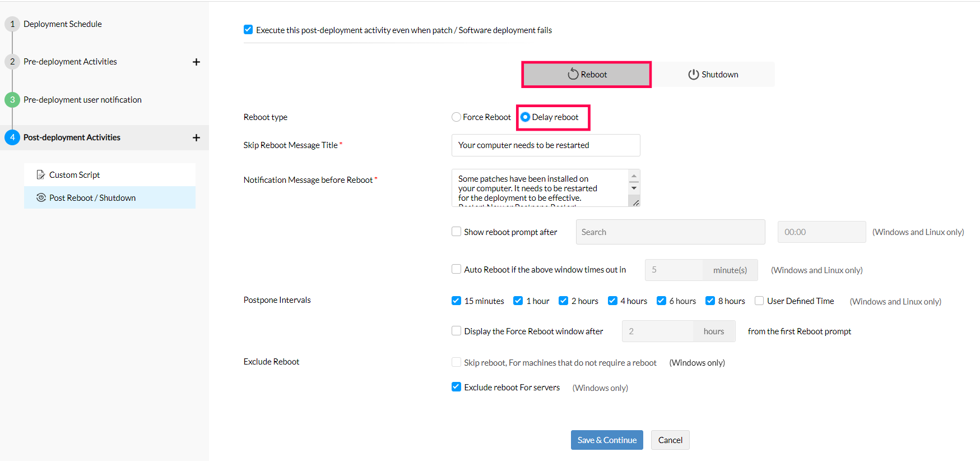The image size is (980, 461).
Task: Click plus icon beside Post-deployment Activities
Action: tap(196, 138)
